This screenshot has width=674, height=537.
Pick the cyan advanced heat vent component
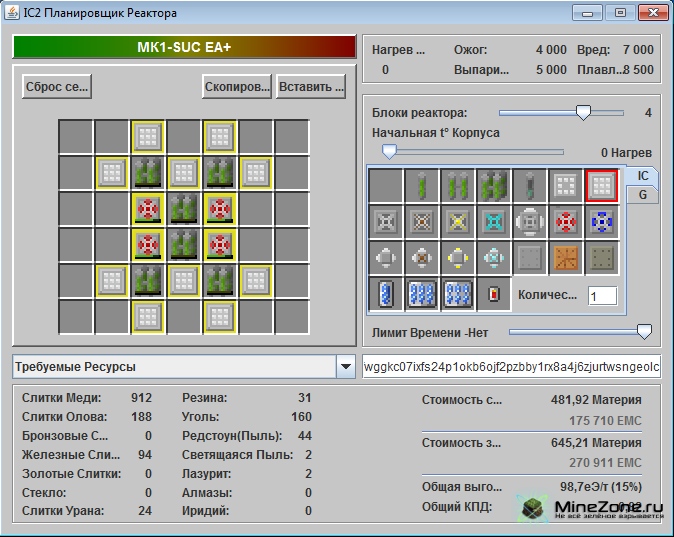(x=494, y=221)
